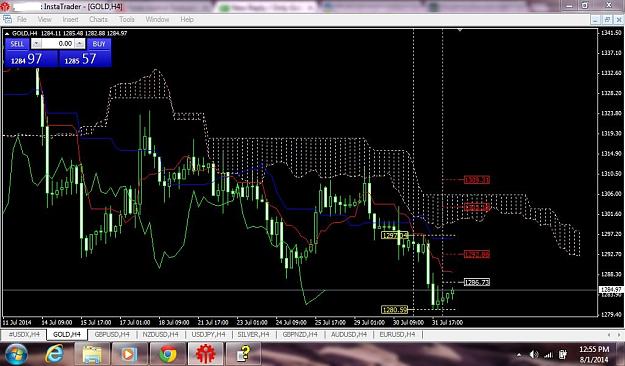Open the 12:55 PM clock and date

click(x=594, y=354)
